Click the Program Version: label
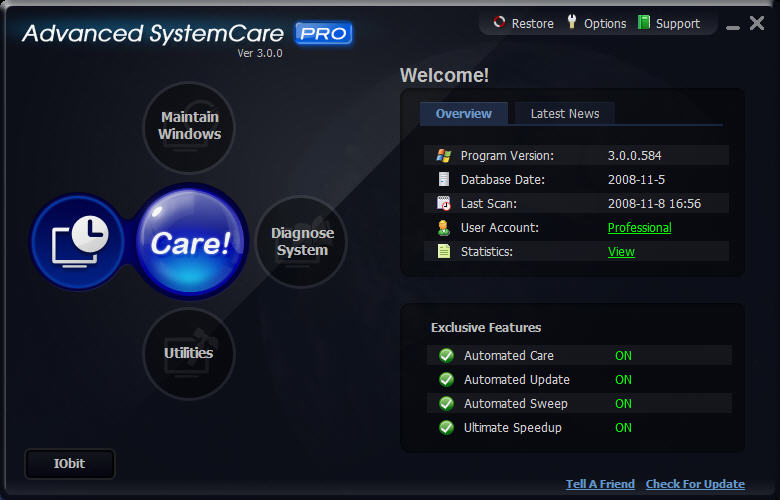 507,156
